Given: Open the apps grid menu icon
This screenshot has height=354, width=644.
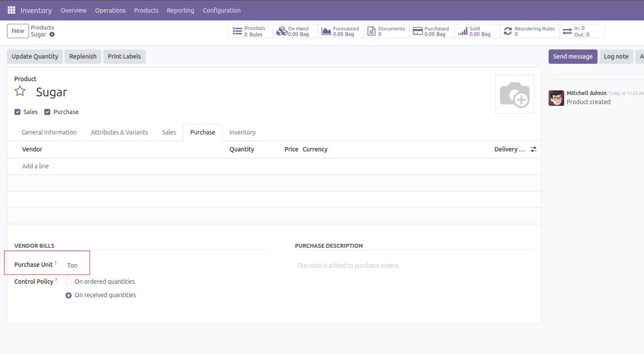Looking at the screenshot, I should click(x=11, y=10).
